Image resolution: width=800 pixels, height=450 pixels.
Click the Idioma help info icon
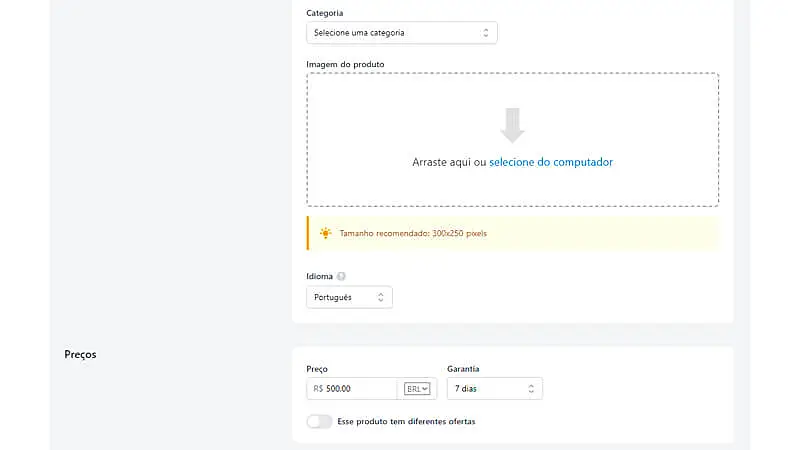click(x=341, y=276)
